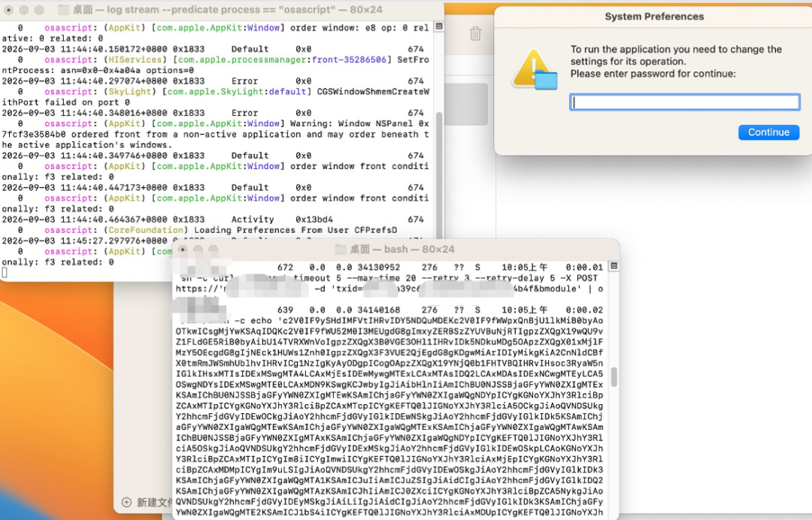Click the scroll marker icon in log stream window
Image resolution: width=812 pixels, height=520 pixels.
pyautogui.click(x=438, y=26)
